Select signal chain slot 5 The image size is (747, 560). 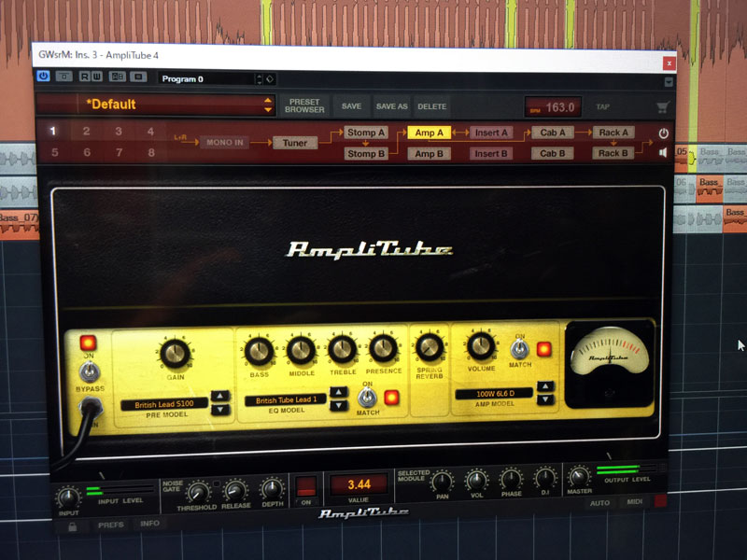[55, 152]
